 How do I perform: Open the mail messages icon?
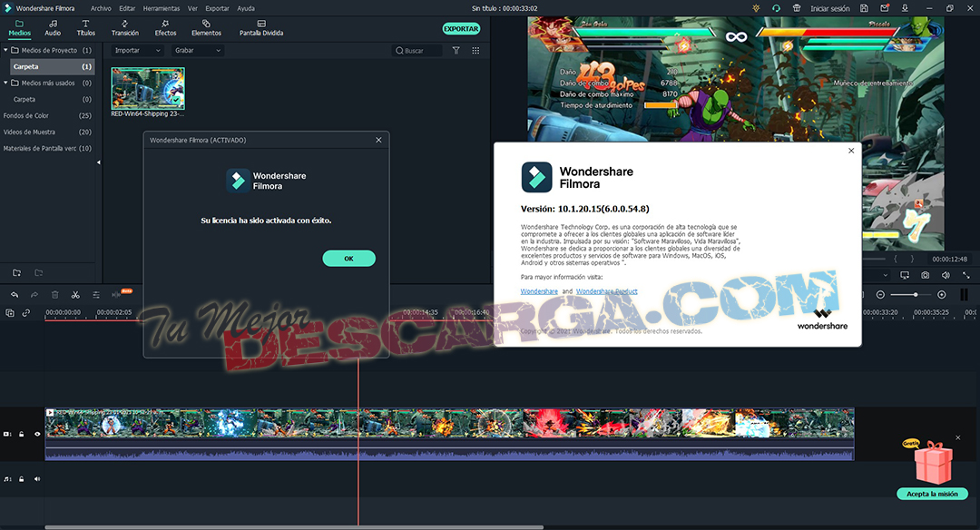pos(885,8)
